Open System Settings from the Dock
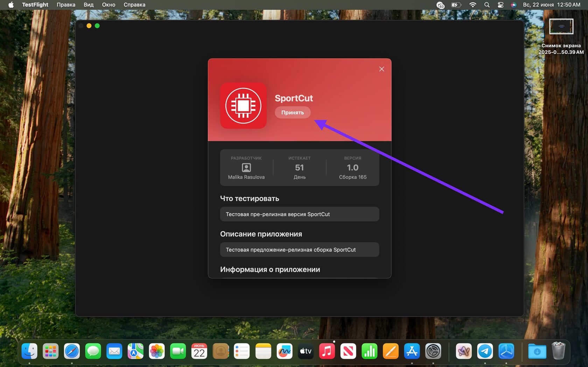The image size is (588, 367). click(x=433, y=351)
